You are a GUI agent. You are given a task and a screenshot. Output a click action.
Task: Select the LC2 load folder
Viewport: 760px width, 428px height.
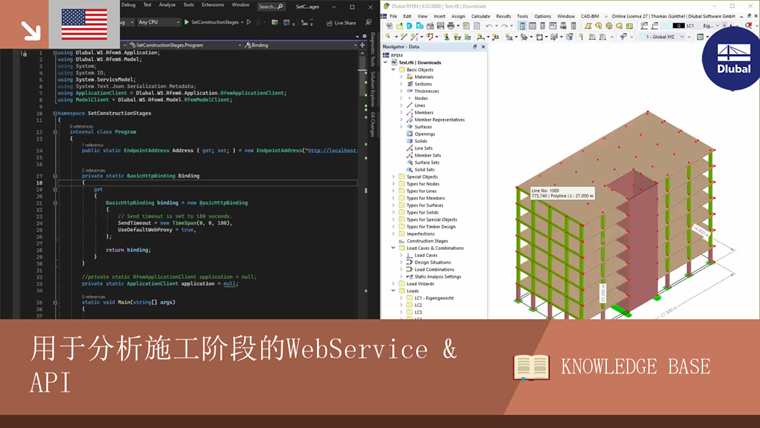(x=418, y=305)
